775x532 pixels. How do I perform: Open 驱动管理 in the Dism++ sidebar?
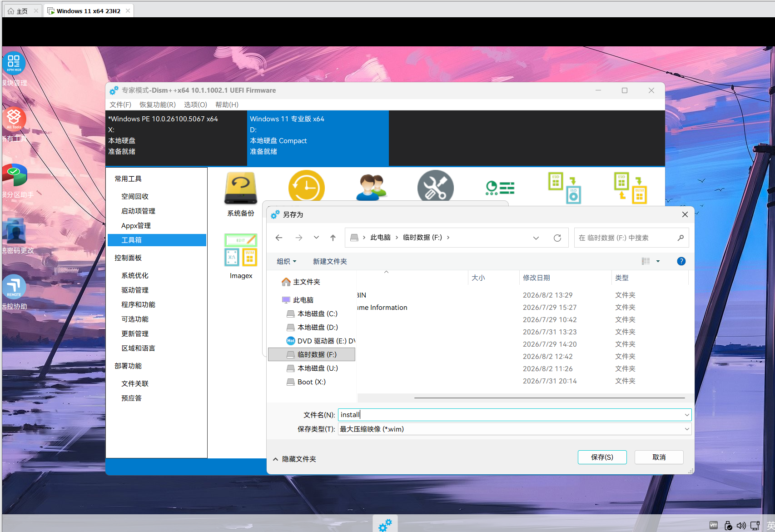click(x=135, y=290)
